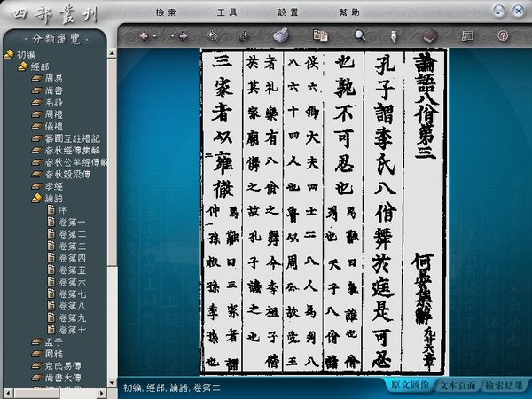Click the vertical scrollbar thumb in tree
532x399 pixels.
(113, 163)
